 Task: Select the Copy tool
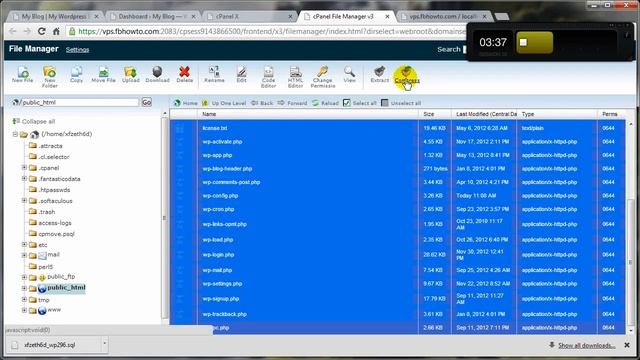point(76,75)
